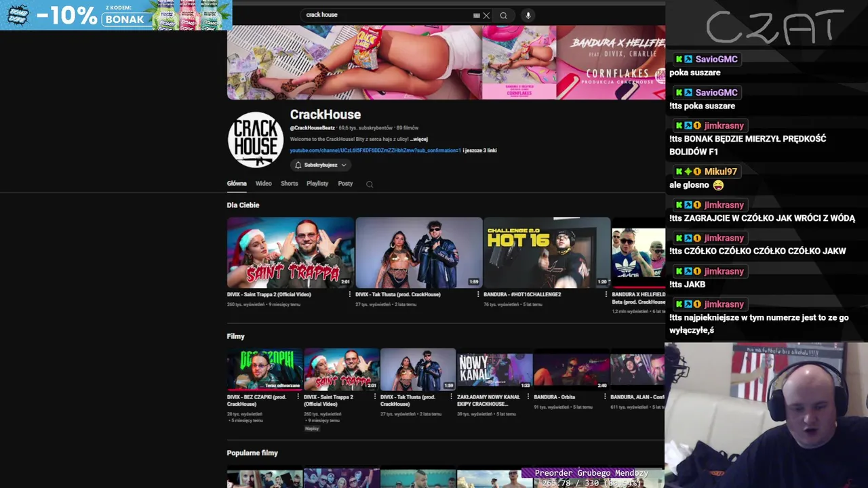Click the 'Preorder Grubego Mendozy' progress overlay
The height and width of the screenshot is (488, 868).
[591, 478]
